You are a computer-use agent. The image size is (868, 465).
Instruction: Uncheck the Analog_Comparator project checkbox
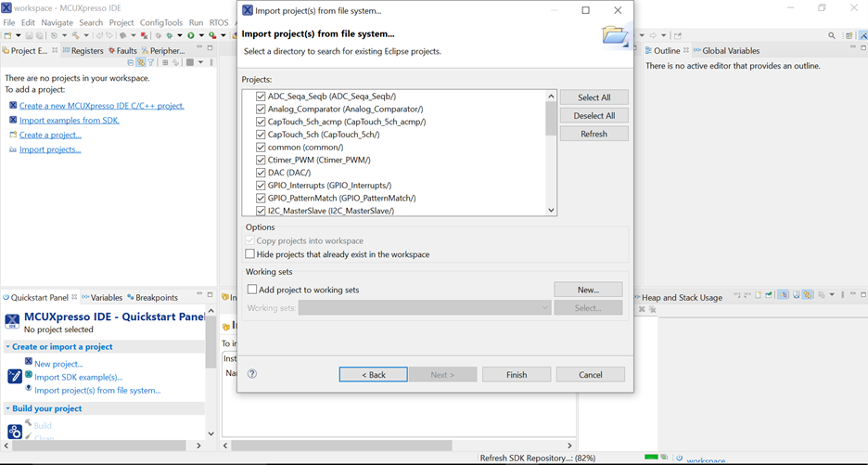[x=261, y=109]
